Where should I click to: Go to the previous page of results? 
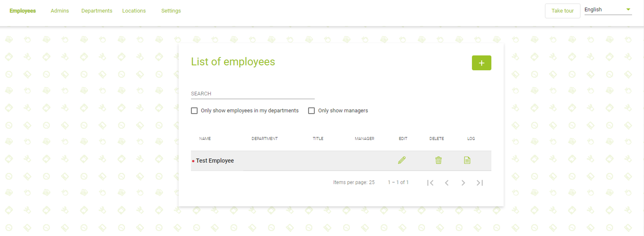[447, 183]
